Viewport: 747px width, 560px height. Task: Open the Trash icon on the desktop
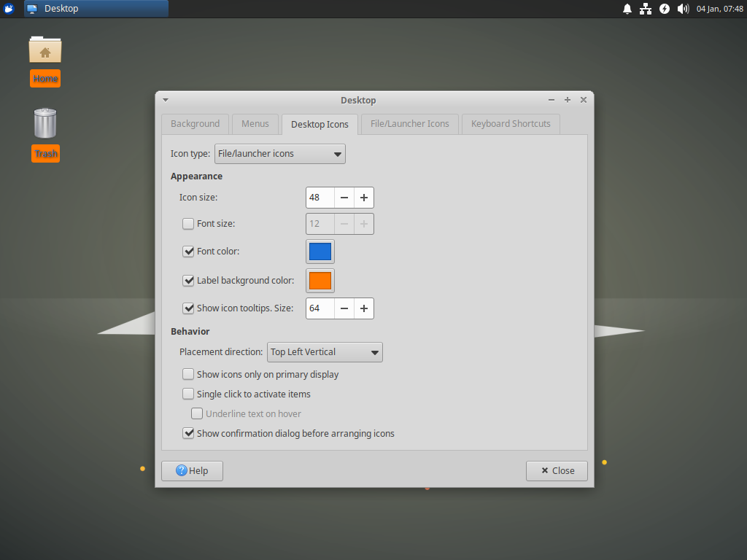click(45, 123)
